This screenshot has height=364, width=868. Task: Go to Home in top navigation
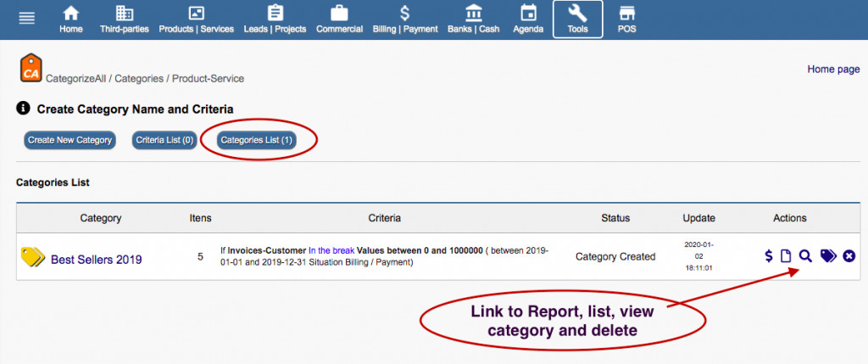[71, 20]
